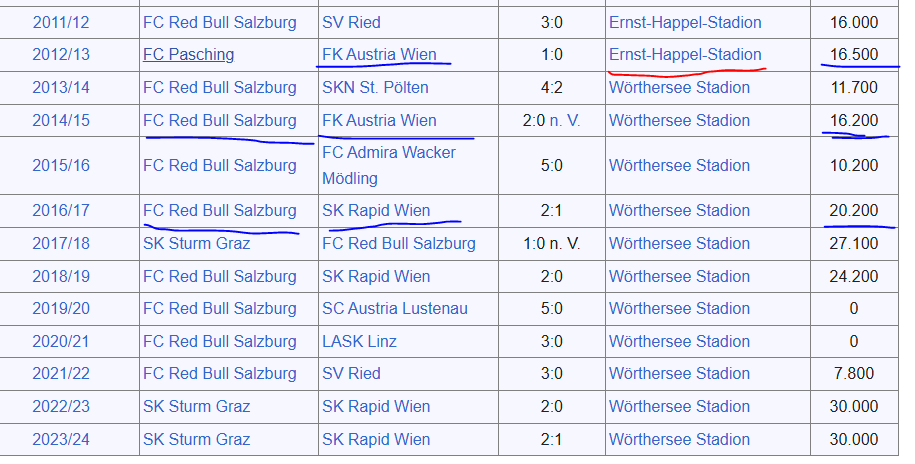Open SK Sturm Graz in 2022/23 row
Image resolution: width=915 pixels, height=464 pixels.
196,407
